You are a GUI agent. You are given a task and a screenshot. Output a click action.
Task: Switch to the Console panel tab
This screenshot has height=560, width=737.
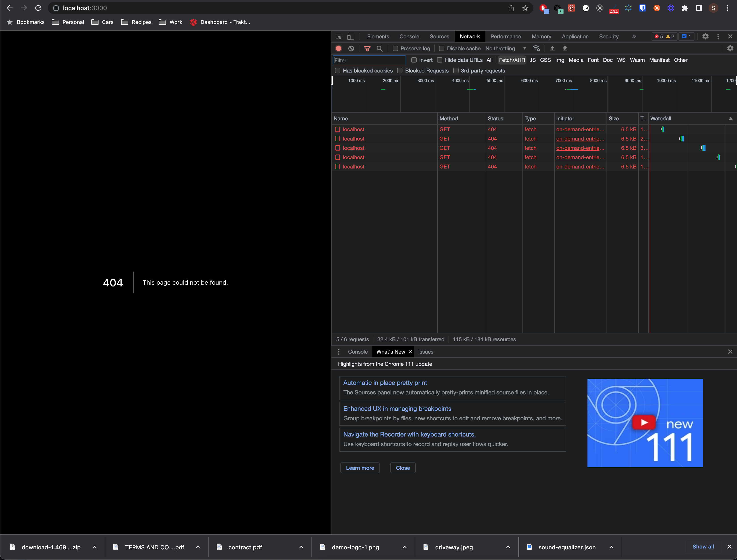[409, 36]
